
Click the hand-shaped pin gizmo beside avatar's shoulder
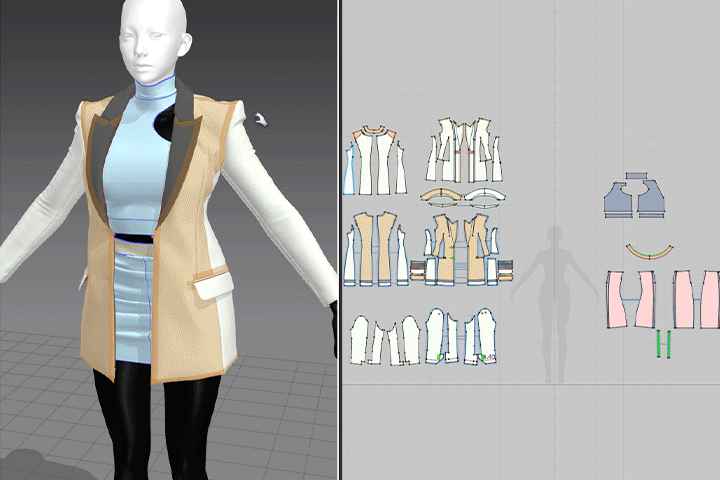tap(260, 119)
